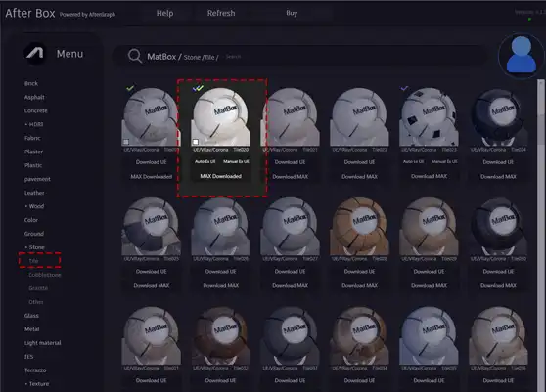Click the After Box title logo

[30, 14]
